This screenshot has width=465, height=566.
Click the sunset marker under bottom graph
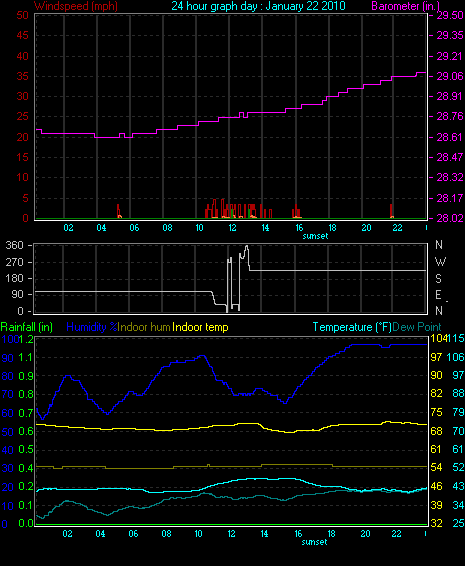[314, 542]
